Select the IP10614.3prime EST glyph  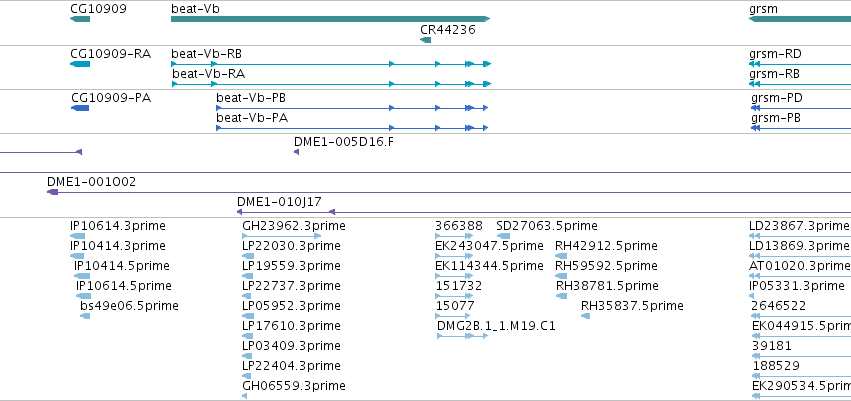pos(78,236)
